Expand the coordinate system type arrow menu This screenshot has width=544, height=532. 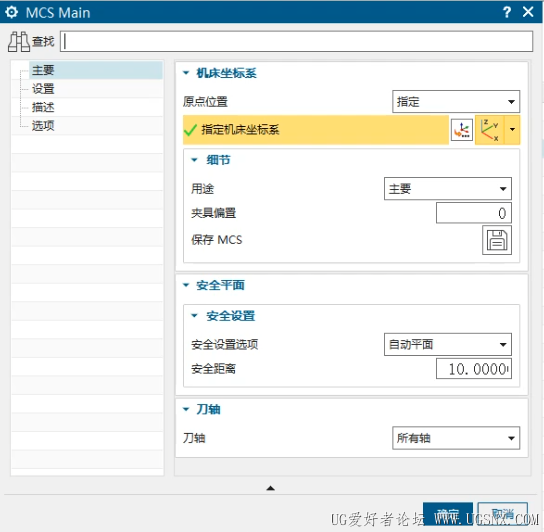click(x=512, y=130)
